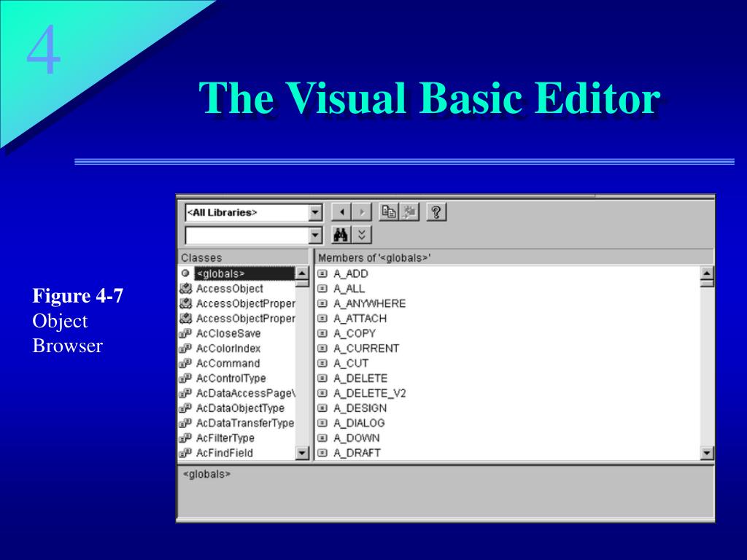Viewport: 747px width, 560px height.
Task: Select member A_DELETE
Action: pos(360,378)
